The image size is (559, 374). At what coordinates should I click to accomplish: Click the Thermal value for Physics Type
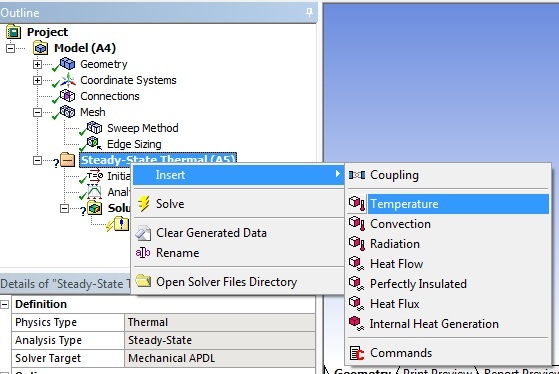[220, 322]
